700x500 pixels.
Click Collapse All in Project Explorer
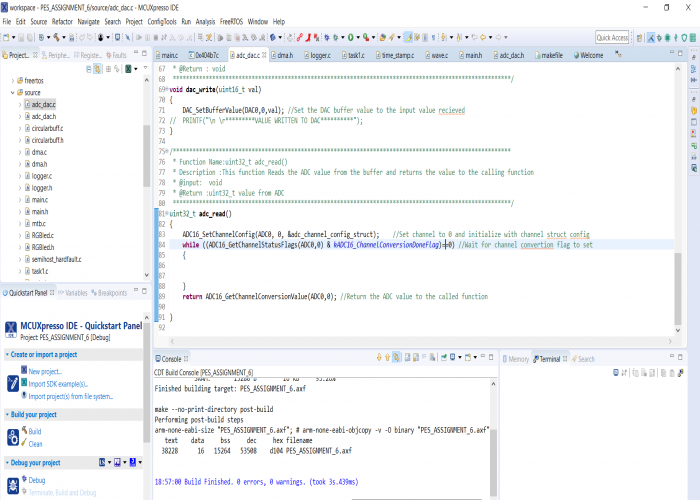[88, 69]
